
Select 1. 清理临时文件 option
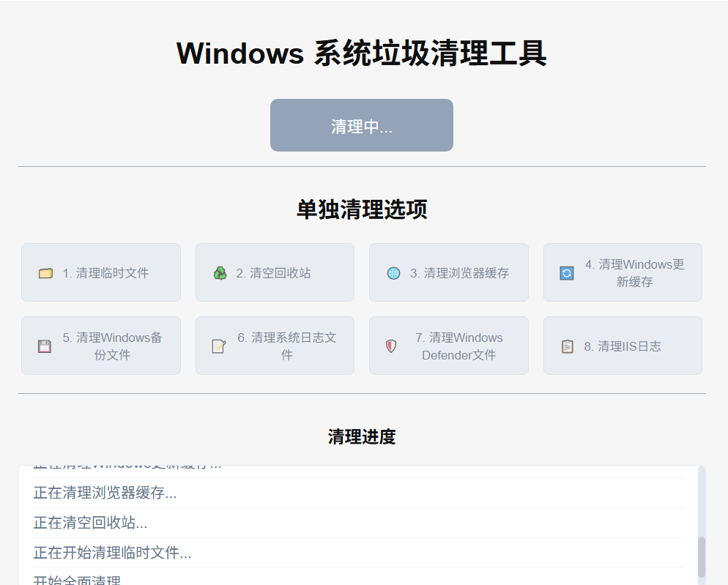coord(101,272)
